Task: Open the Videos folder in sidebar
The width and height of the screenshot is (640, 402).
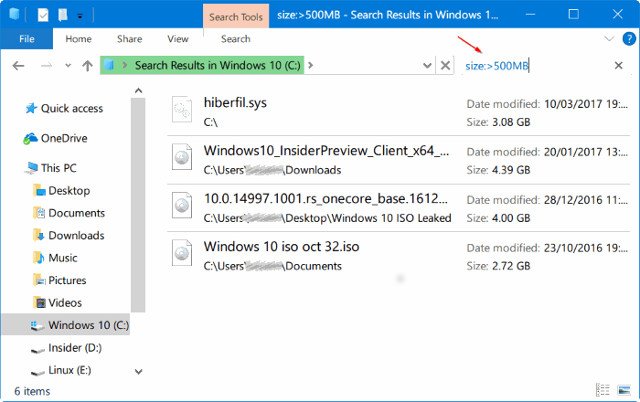Action: (65, 303)
